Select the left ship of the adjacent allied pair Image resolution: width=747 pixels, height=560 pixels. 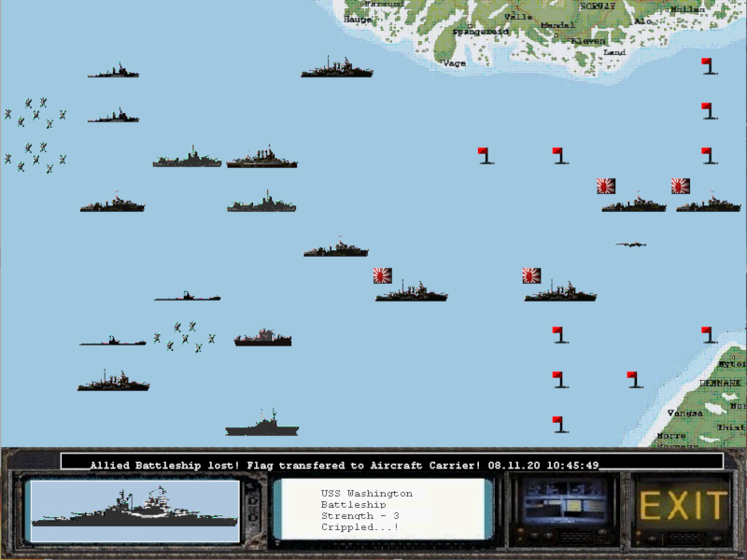pyautogui.click(x=187, y=157)
